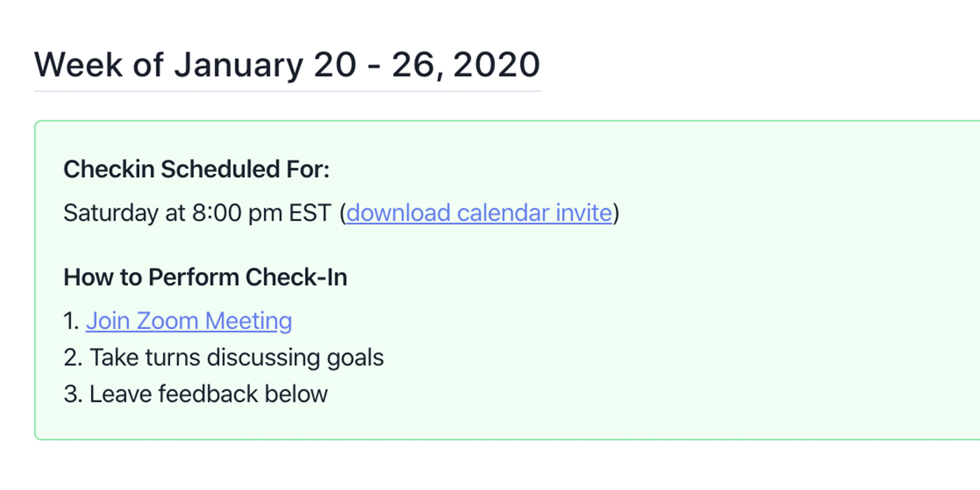
Task: Click the year 2020 in the heading
Action: click(496, 65)
